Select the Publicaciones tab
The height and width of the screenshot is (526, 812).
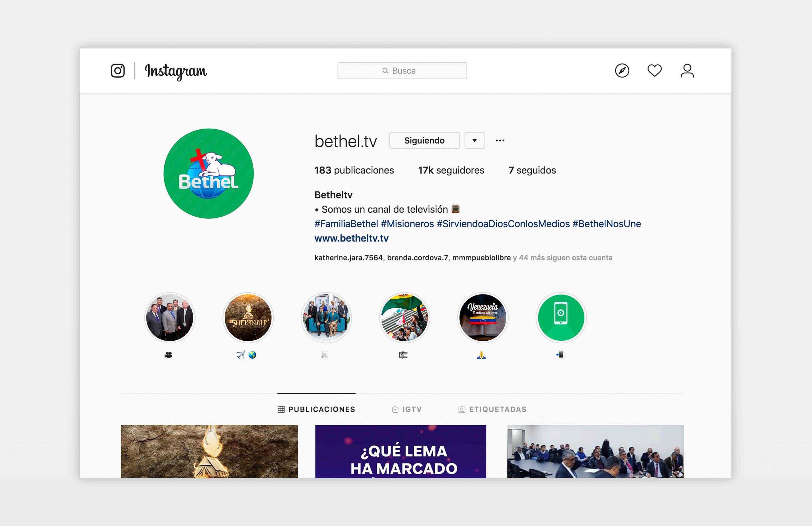(316, 409)
